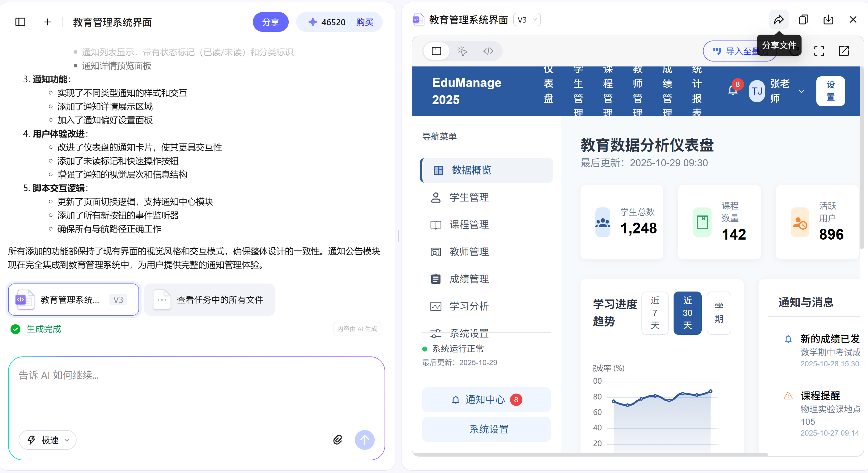Image resolution: width=868 pixels, height=473 pixels.
Task: Select 学生管理 in the navigation menu
Action: click(x=469, y=198)
